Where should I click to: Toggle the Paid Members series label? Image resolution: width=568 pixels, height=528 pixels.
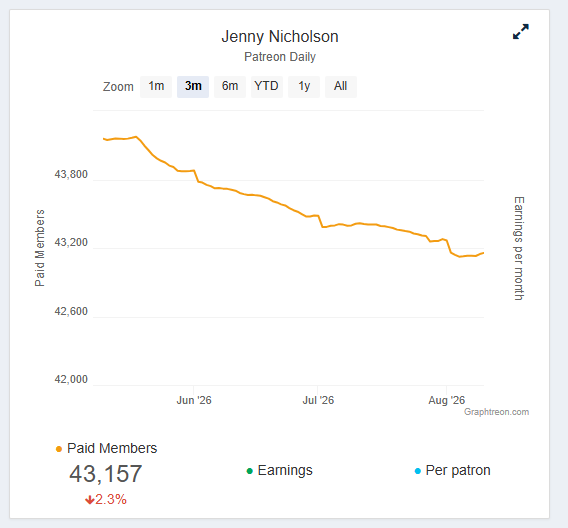point(112,448)
